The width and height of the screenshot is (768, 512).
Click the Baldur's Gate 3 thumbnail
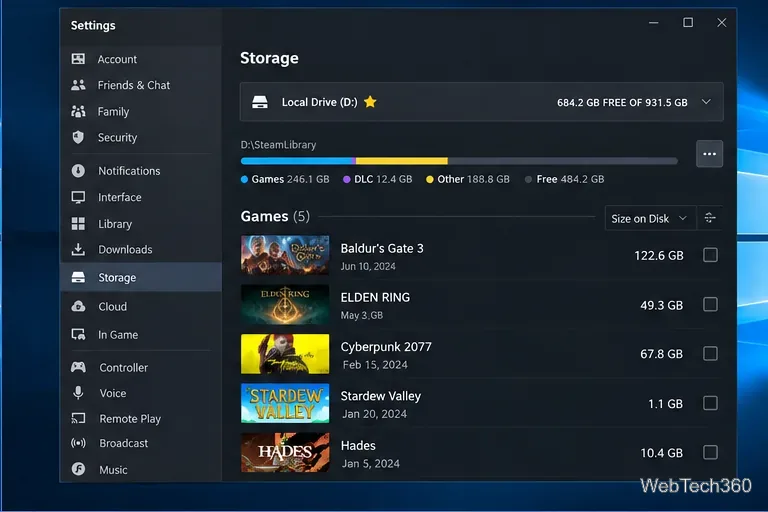[x=285, y=255]
